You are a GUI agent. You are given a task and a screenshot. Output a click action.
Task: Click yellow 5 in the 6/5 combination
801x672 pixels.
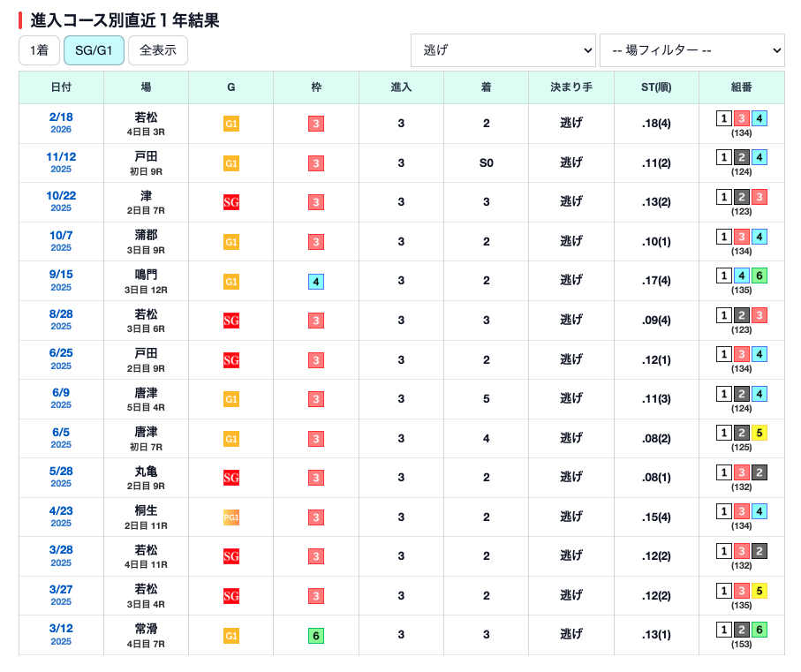click(759, 433)
